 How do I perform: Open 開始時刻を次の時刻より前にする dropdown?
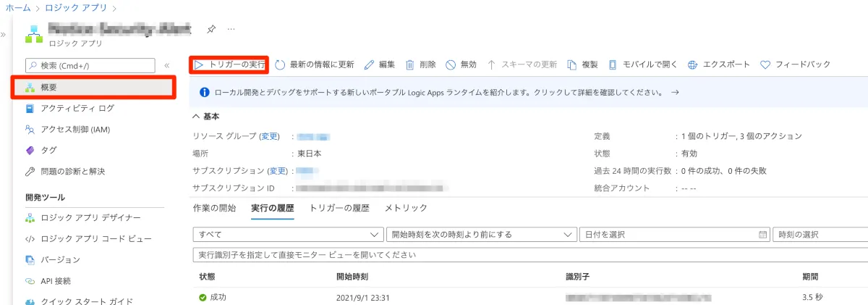point(481,235)
